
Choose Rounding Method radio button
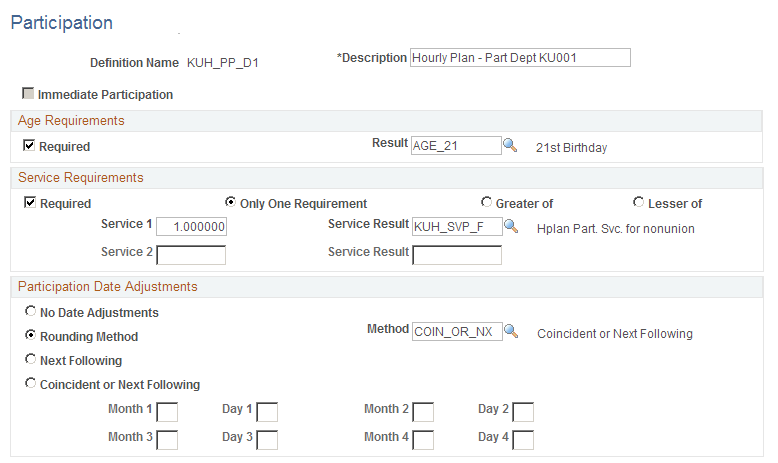[31, 335]
